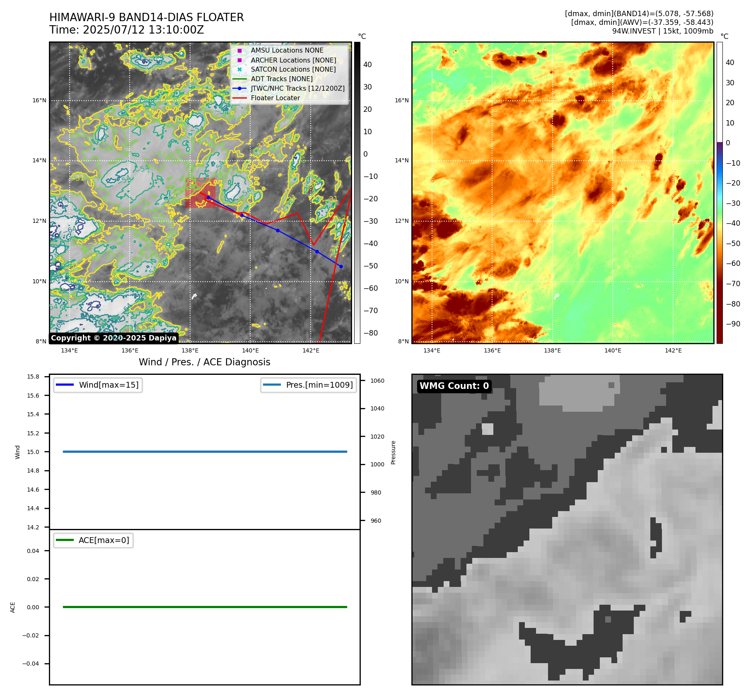This screenshot has width=751, height=700.
Task: Click the ACE[max=0] legend text
Action: coord(104,540)
